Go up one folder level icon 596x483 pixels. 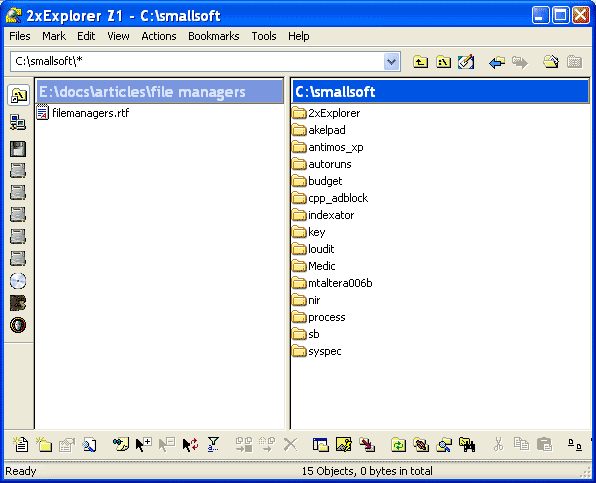pyautogui.click(x=420, y=62)
